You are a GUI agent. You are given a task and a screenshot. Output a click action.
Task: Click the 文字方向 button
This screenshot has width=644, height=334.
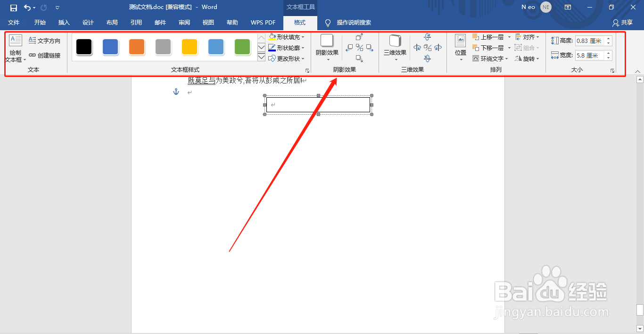(45, 41)
